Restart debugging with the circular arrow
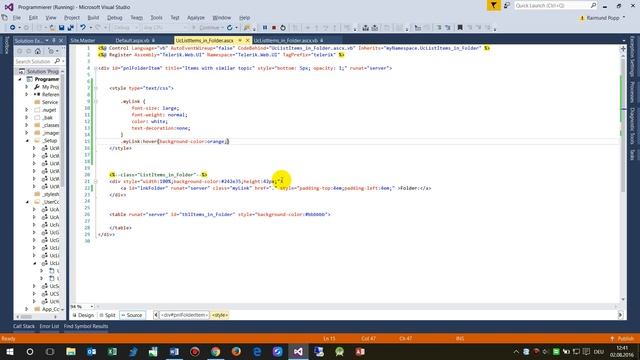640x360 pixels. pos(282,28)
